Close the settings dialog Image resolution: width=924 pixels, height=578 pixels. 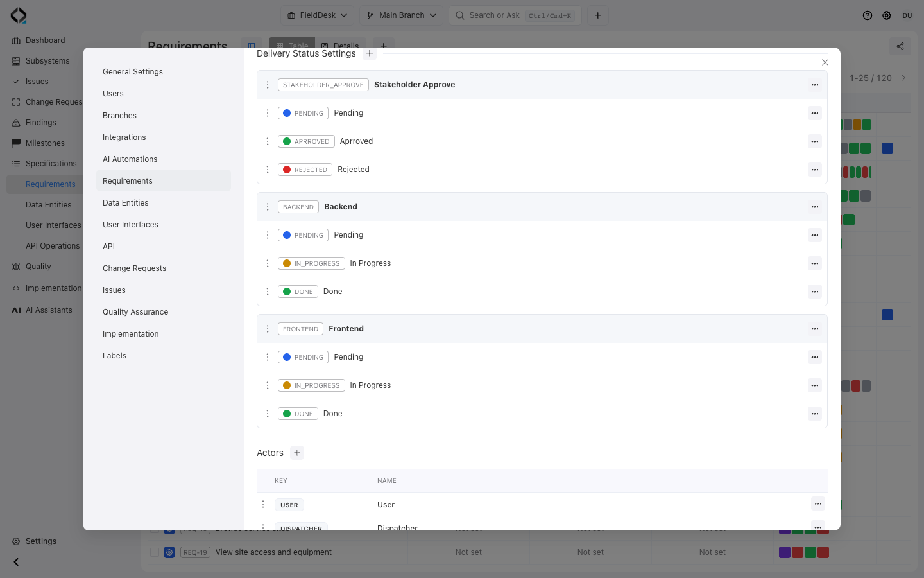825,62
